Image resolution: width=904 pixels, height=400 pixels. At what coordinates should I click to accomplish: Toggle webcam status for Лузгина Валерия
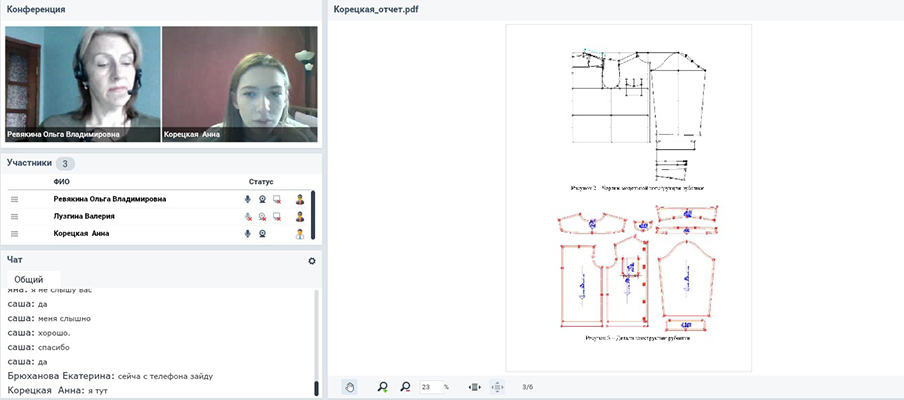pos(262,216)
